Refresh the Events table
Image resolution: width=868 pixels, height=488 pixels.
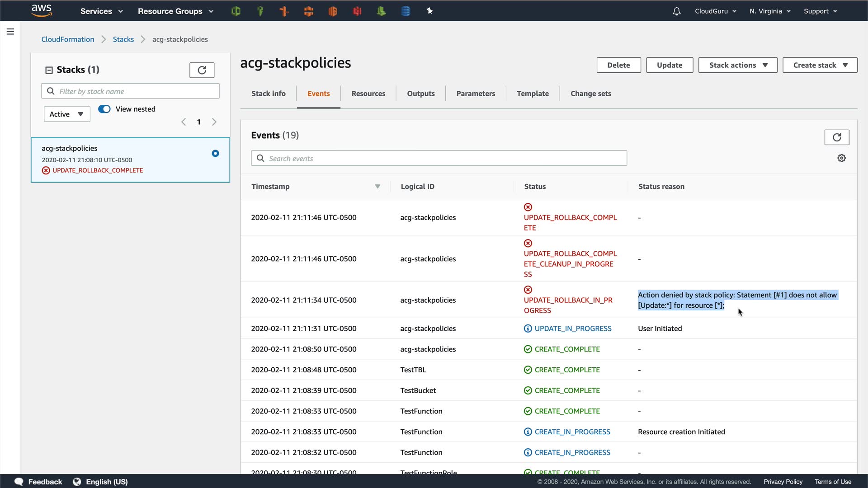(x=836, y=137)
